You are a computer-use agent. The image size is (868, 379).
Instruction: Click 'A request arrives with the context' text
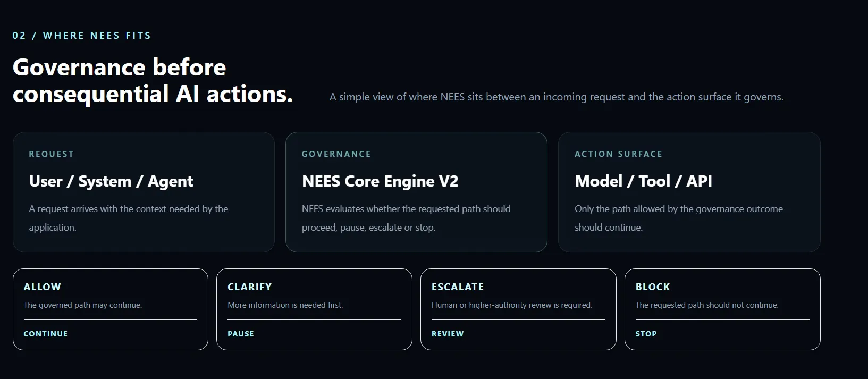129,218
